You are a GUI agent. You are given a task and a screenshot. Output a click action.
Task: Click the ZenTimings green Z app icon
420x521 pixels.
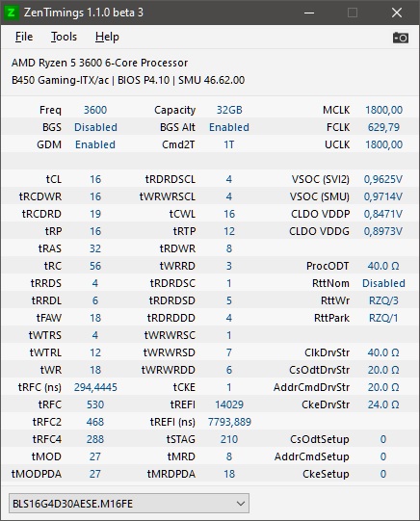pos(11,13)
